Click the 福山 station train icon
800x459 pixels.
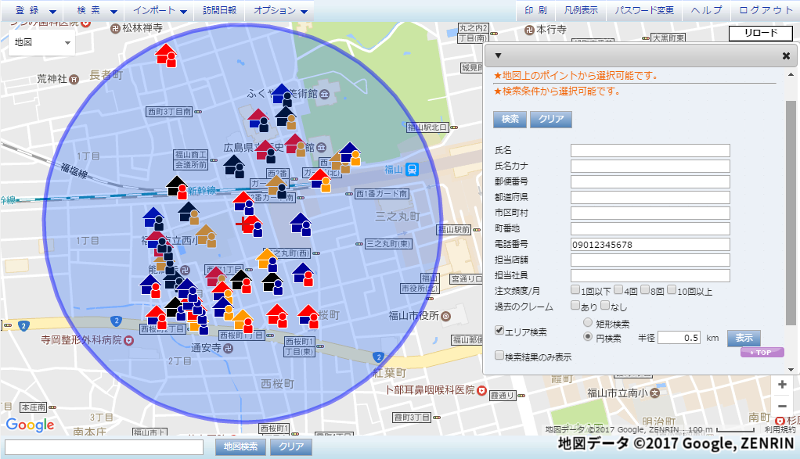click(412, 169)
